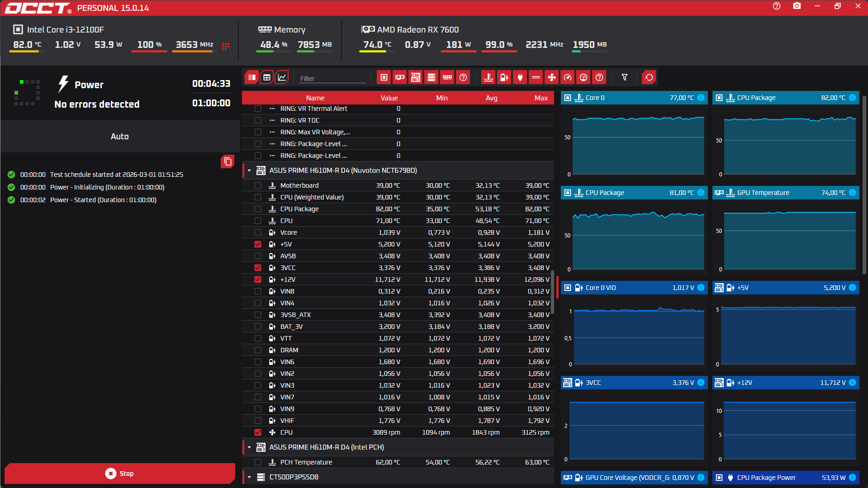
Task: Take a screenshot with the camera icon
Action: point(797,6)
